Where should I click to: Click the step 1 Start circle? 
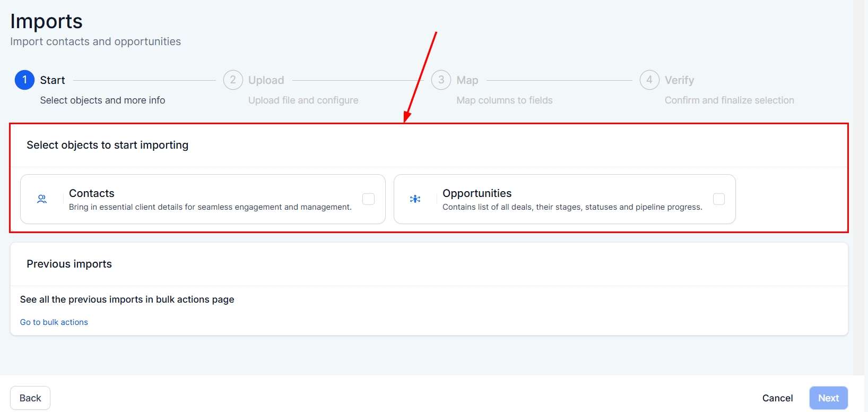[24, 80]
